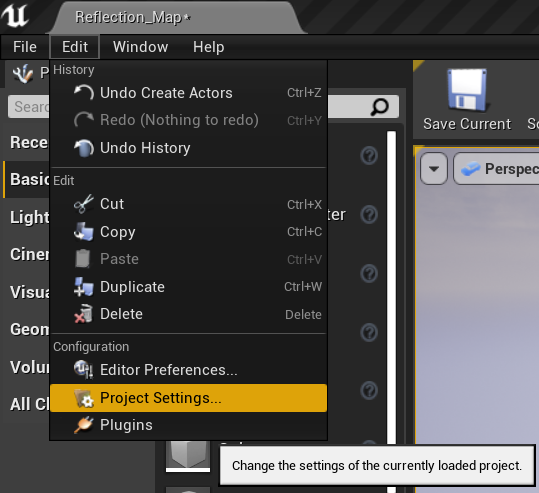Open Project Settings

coord(188,398)
